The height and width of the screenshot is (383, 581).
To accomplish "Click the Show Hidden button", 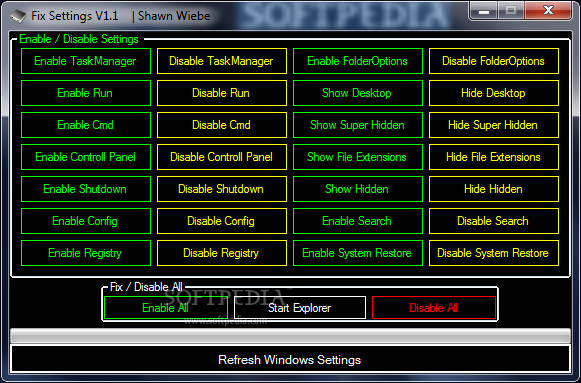I will pos(358,189).
